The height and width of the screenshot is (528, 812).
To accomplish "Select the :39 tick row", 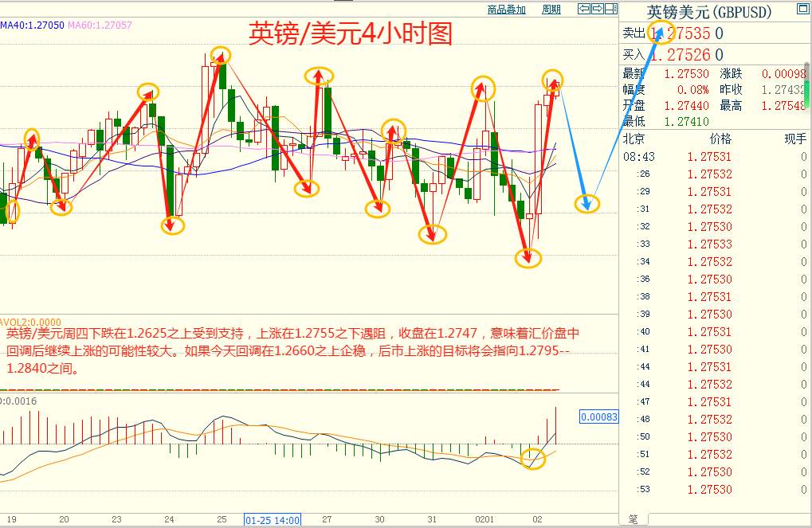I will [715, 315].
